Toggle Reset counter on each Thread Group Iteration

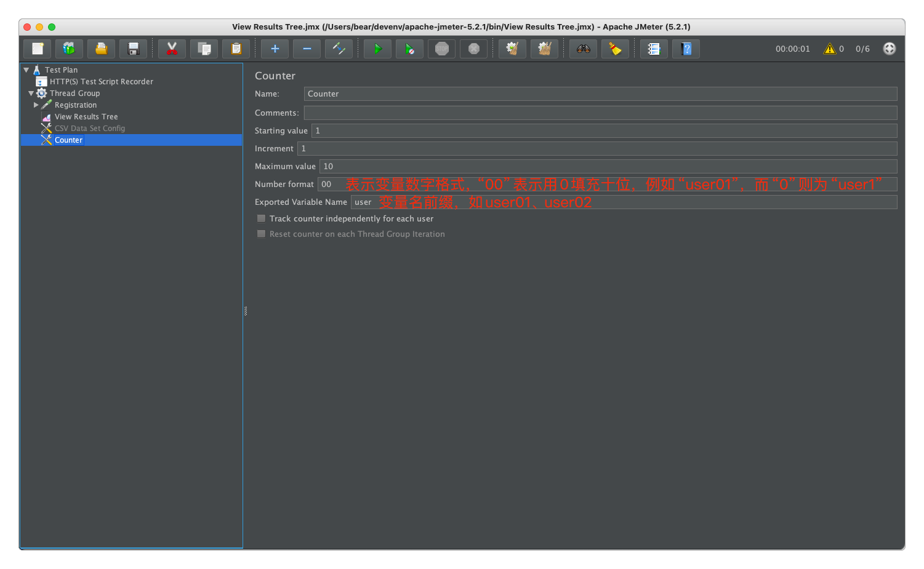[x=261, y=234]
